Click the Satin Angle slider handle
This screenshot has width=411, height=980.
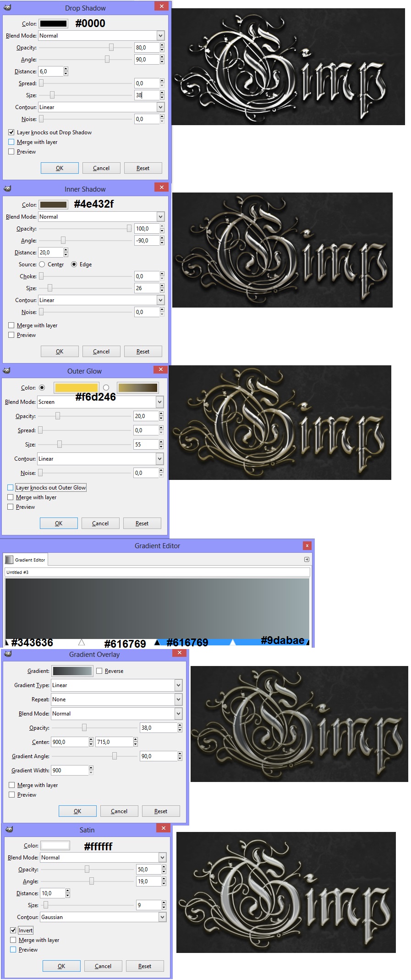coord(92,881)
